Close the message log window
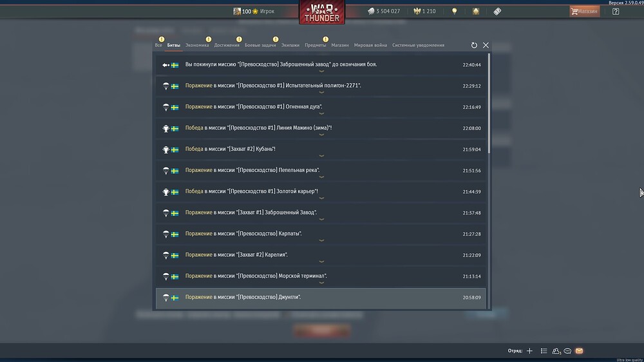Screen dimensions: 644x362 pos(486,45)
